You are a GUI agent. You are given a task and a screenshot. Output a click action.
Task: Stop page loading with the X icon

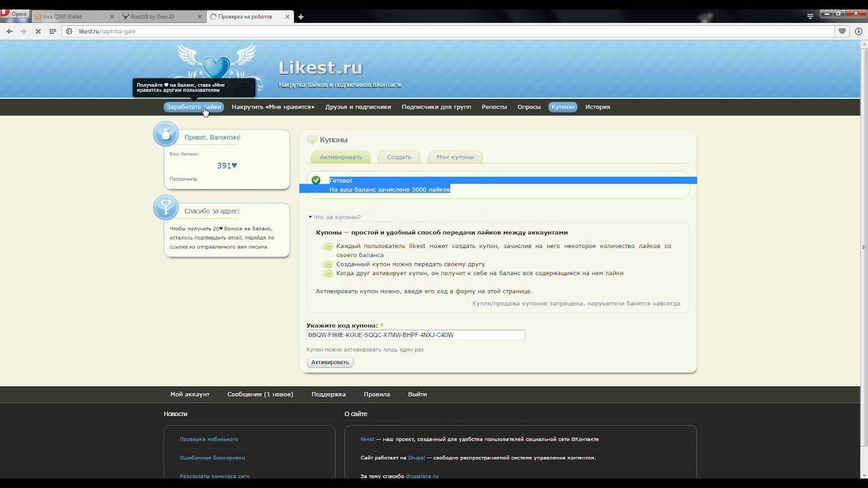pyautogui.click(x=38, y=31)
